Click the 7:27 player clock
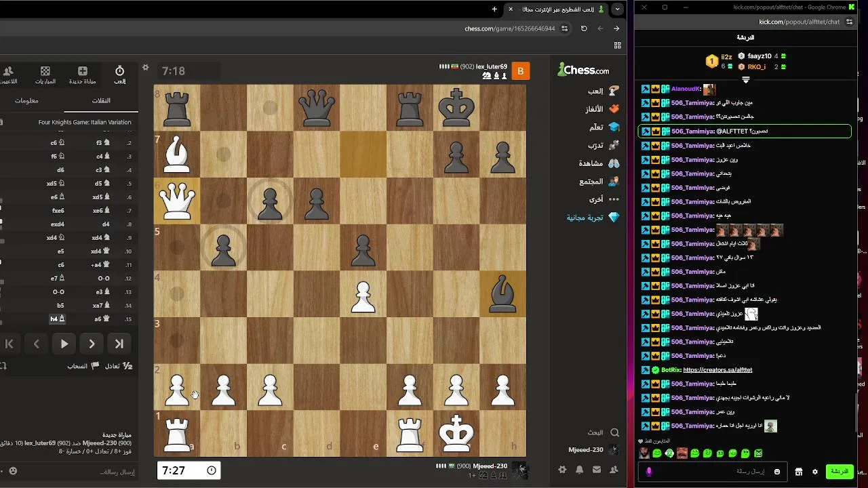Image resolution: width=868 pixels, height=488 pixels. click(189, 470)
